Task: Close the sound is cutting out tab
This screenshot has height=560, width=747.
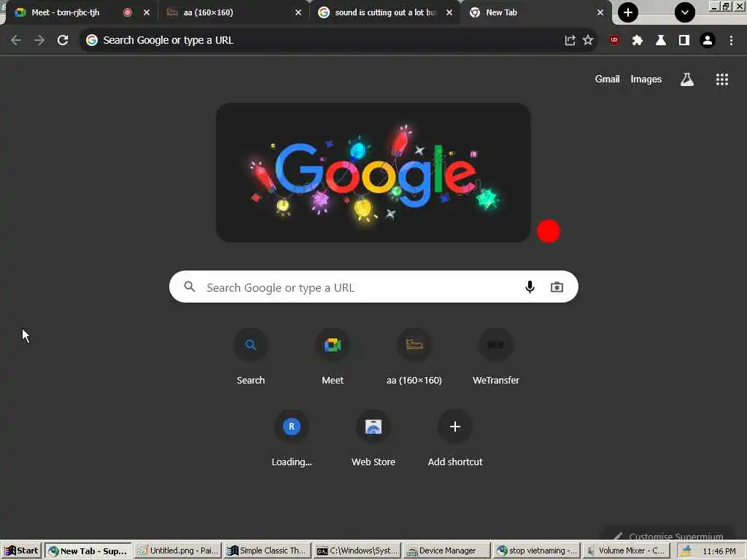Action: point(449,13)
